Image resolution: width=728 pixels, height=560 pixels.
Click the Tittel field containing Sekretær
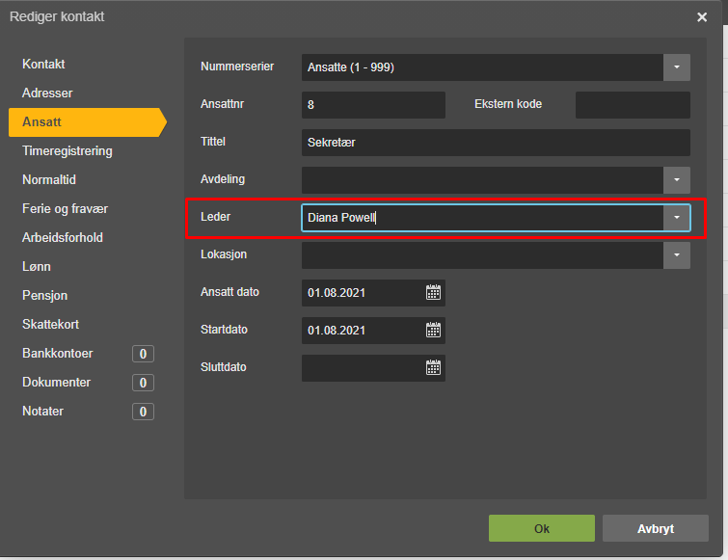tap(496, 143)
